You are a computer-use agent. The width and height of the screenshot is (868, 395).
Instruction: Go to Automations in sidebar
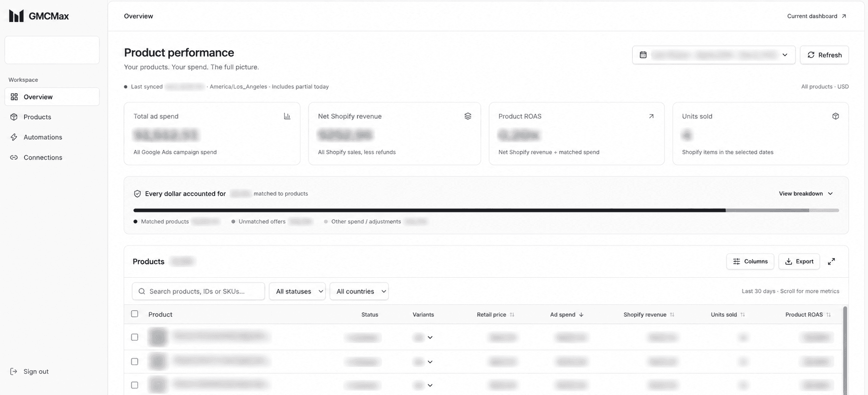(52, 137)
